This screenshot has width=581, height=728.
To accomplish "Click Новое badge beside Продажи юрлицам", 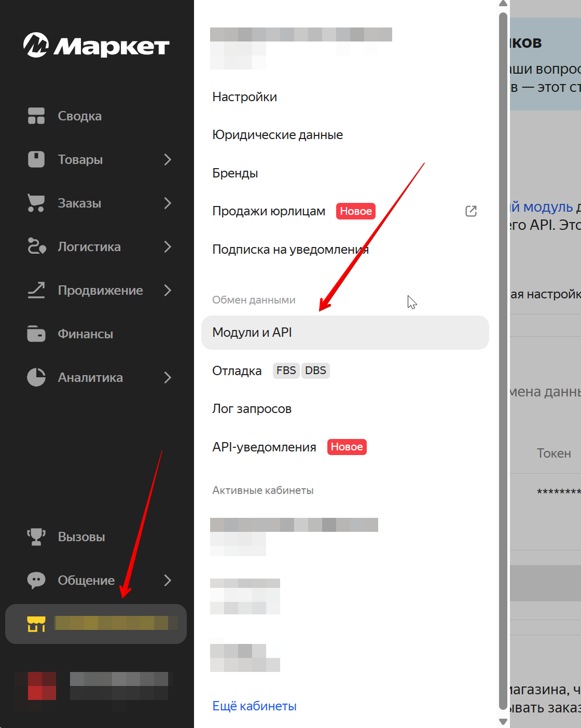I will (x=356, y=211).
